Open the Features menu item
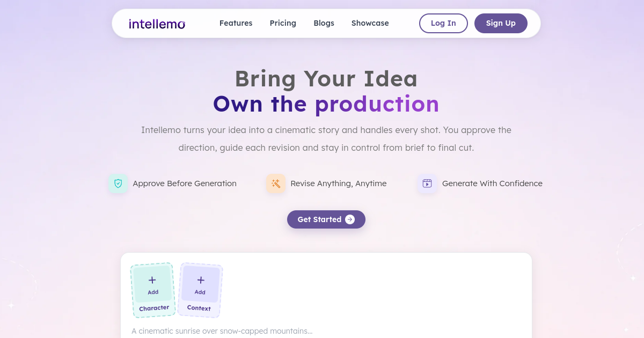 pyautogui.click(x=236, y=23)
